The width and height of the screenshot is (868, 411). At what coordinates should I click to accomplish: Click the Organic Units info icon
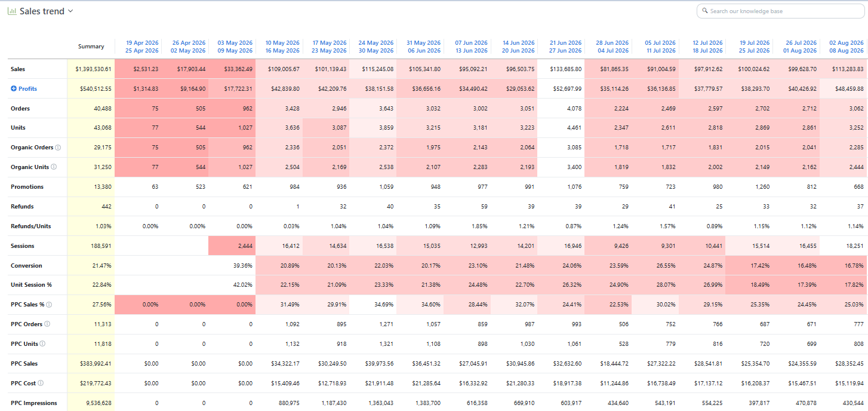click(54, 167)
